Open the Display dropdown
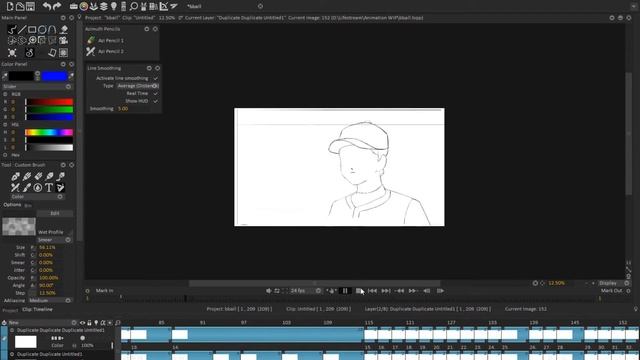Image resolution: width=640 pixels, height=360 pixels. 614,283
